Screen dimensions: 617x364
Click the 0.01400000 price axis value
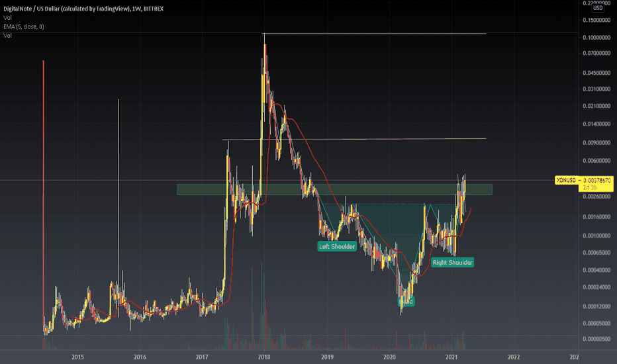coord(596,124)
